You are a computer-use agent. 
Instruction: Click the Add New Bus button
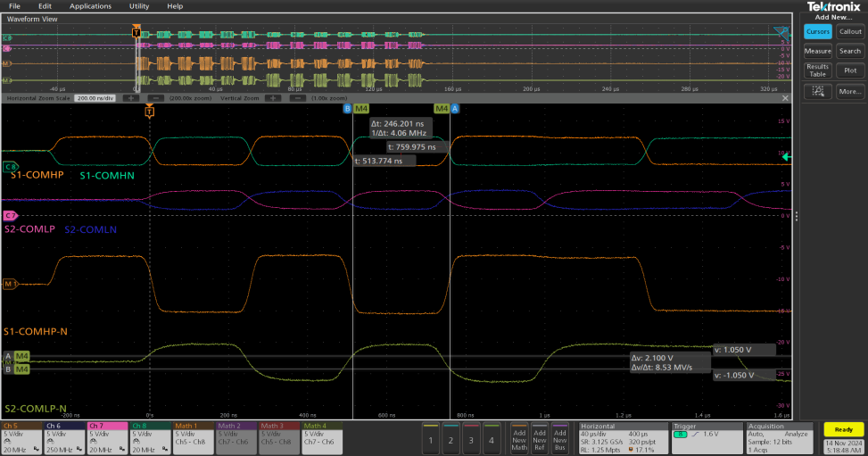coord(560,437)
